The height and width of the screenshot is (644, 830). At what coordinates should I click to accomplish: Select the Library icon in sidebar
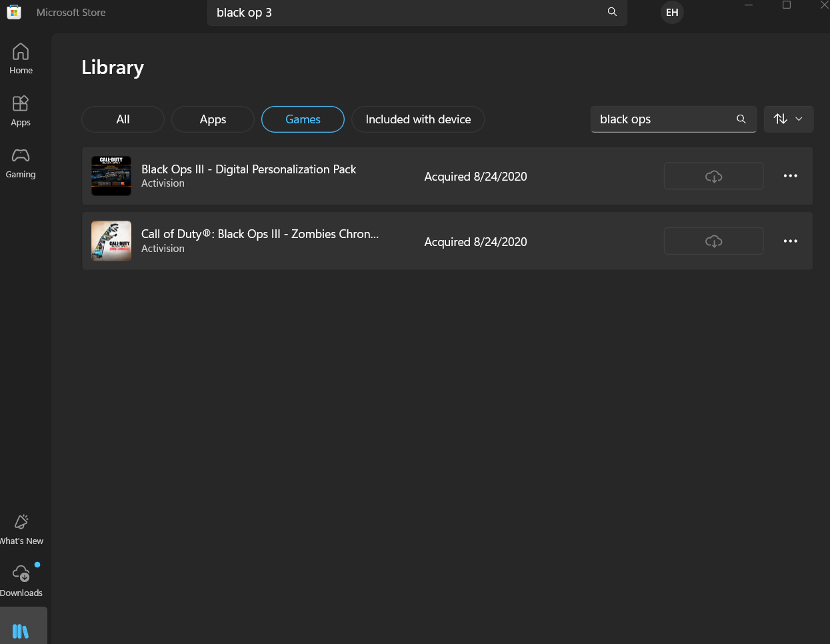click(x=21, y=631)
